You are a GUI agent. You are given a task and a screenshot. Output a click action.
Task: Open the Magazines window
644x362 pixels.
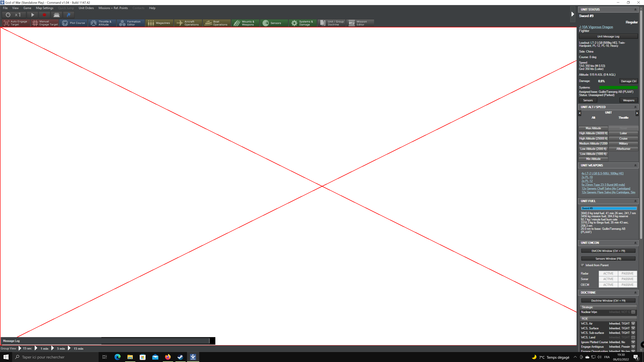(x=159, y=23)
